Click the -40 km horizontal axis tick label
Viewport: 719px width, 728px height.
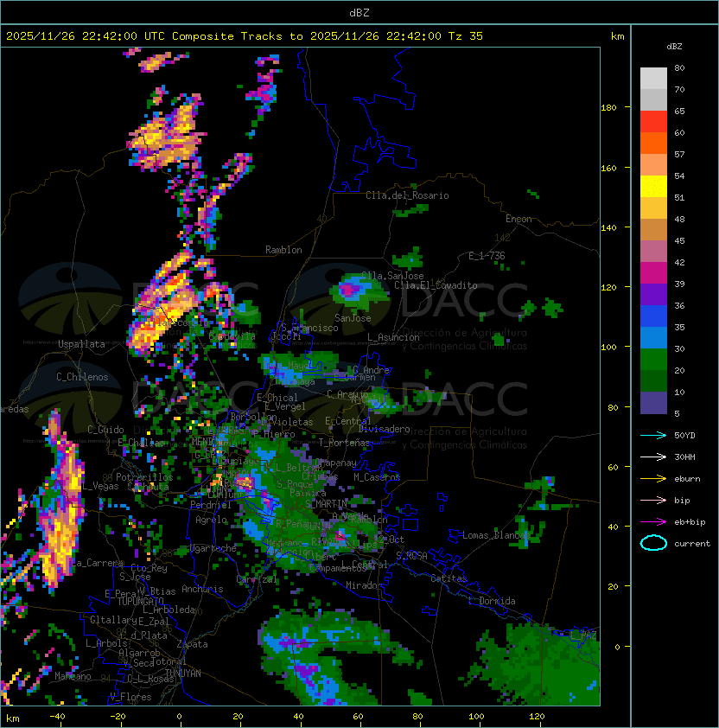57,717
